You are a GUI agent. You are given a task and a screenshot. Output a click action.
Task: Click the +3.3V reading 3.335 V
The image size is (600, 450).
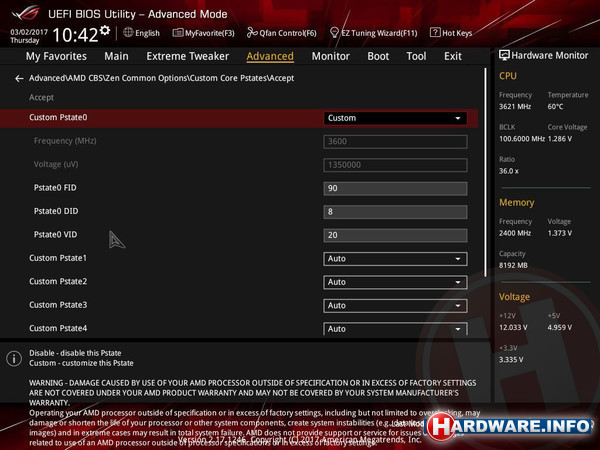click(x=511, y=360)
